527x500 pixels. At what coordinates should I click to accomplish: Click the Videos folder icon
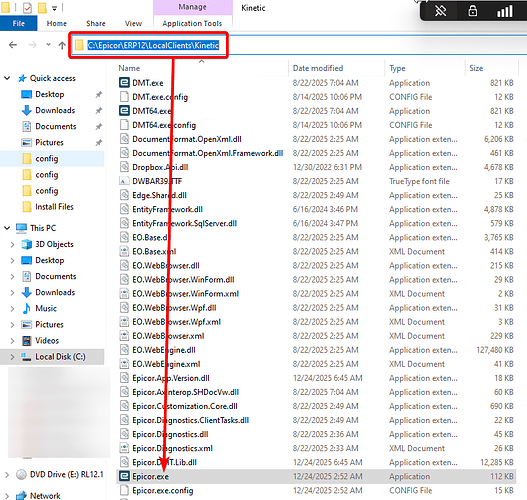pos(27,341)
